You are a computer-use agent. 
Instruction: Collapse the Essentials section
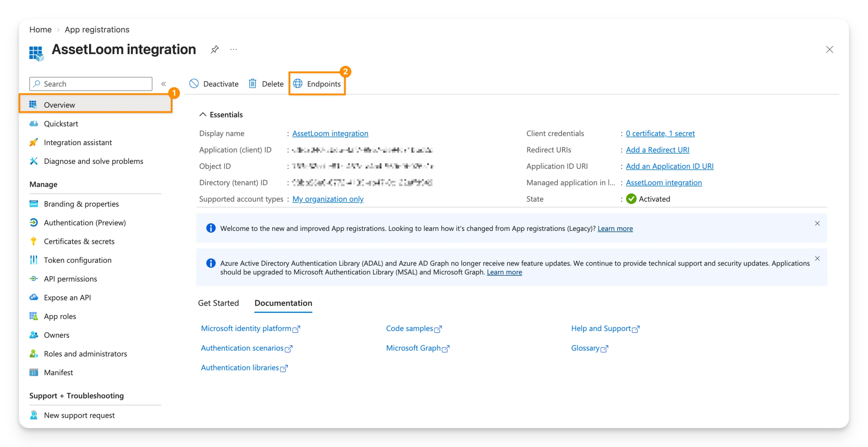202,114
